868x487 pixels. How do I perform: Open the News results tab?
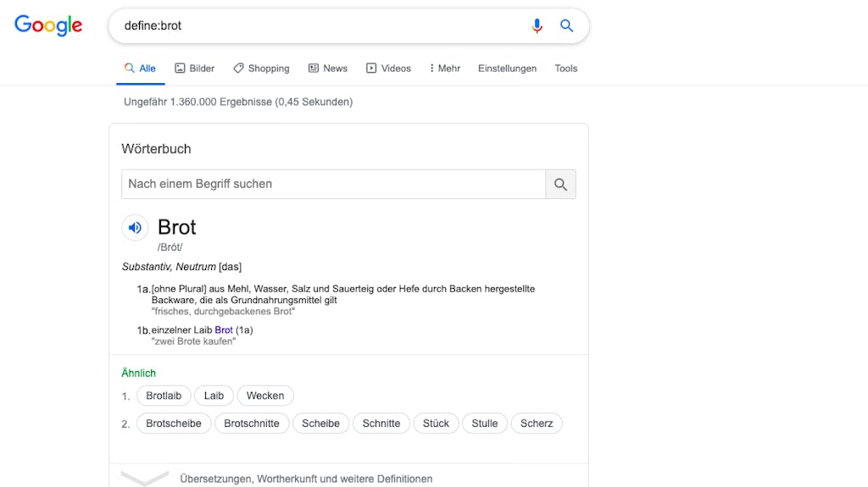[x=328, y=69]
